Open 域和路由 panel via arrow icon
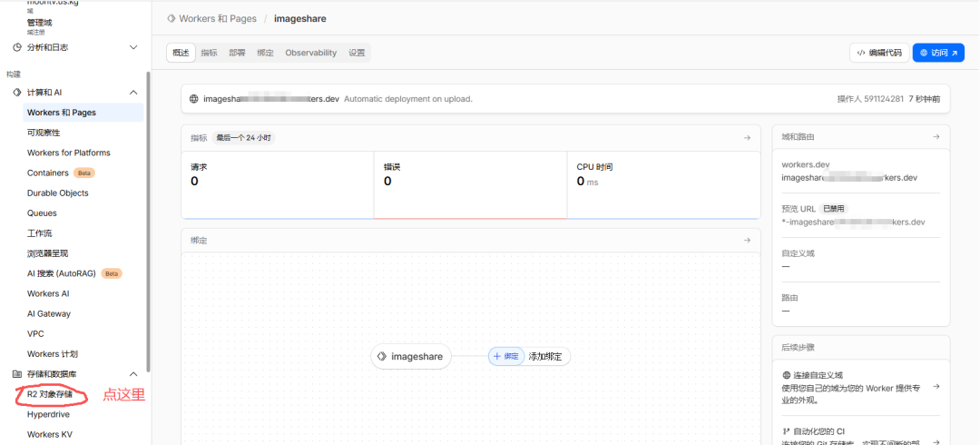This screenshot has width=980, height=445. pos(936,137)
